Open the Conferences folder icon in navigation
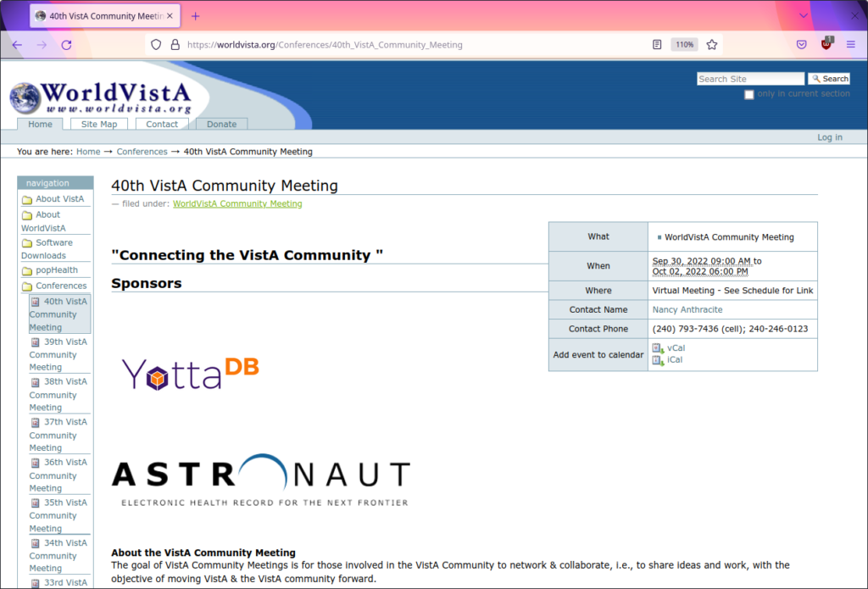868x589 pixels. tap(25, 286)
